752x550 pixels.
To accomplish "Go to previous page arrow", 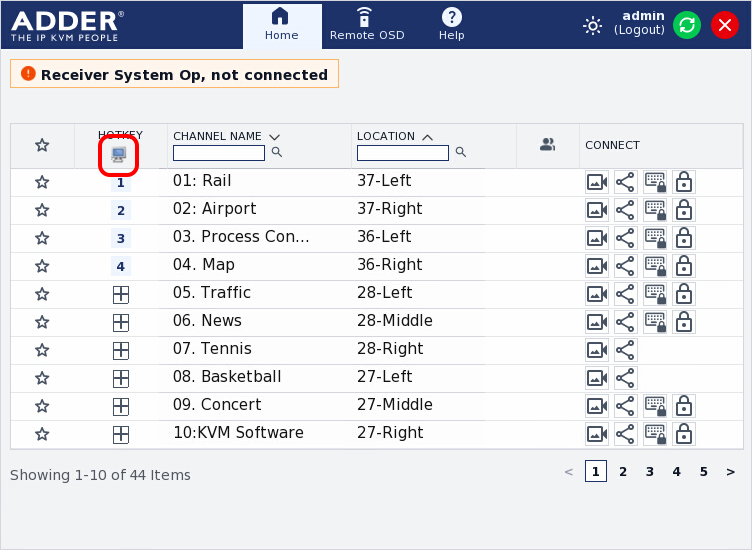I will [569, 472].
